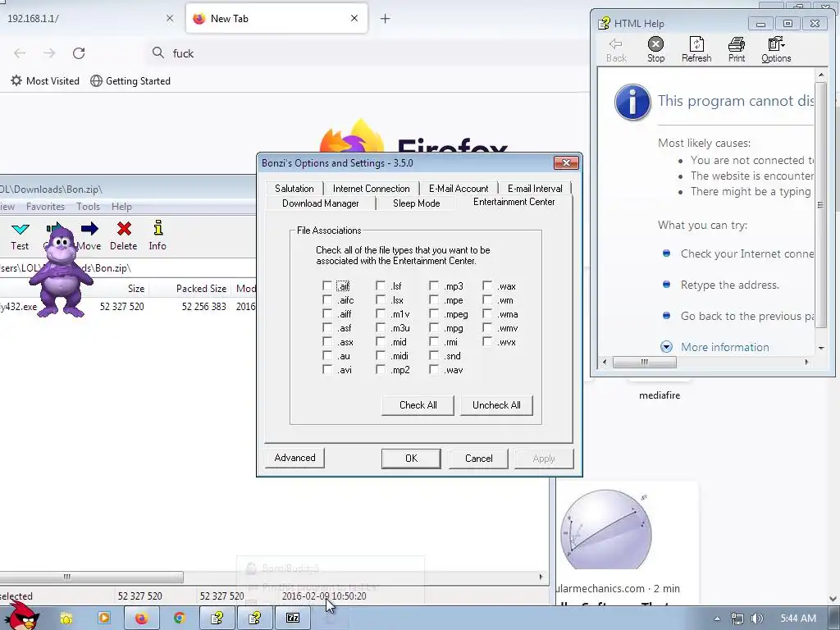Click the red Delete icon in 7-Zip

(125, 229)
